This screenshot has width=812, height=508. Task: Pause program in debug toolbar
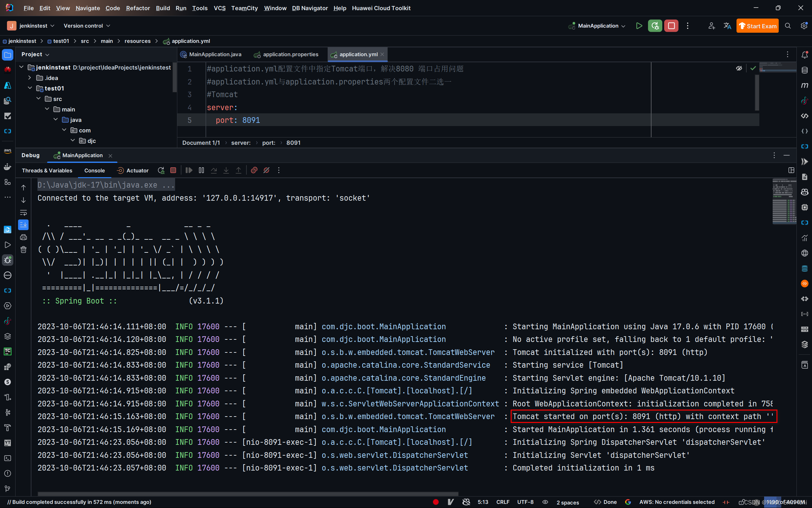201,170
